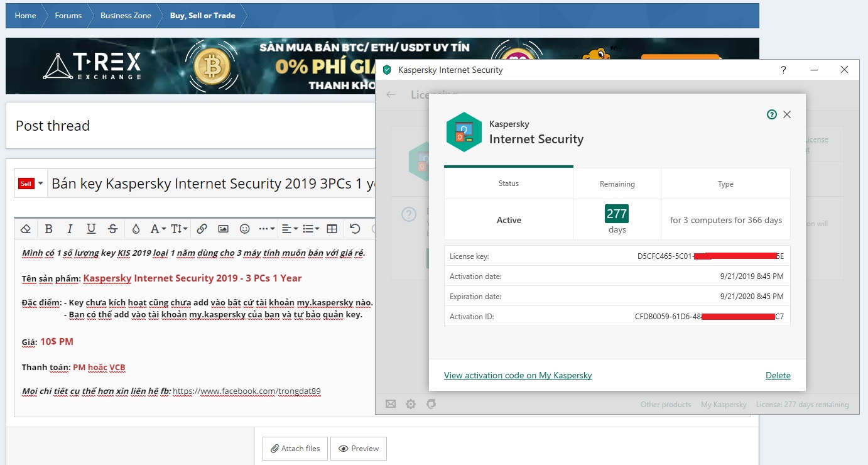Click the thread title input field
Image resolution: width=868 pixels, height=465 pixels.
click(x=212, y=183)
